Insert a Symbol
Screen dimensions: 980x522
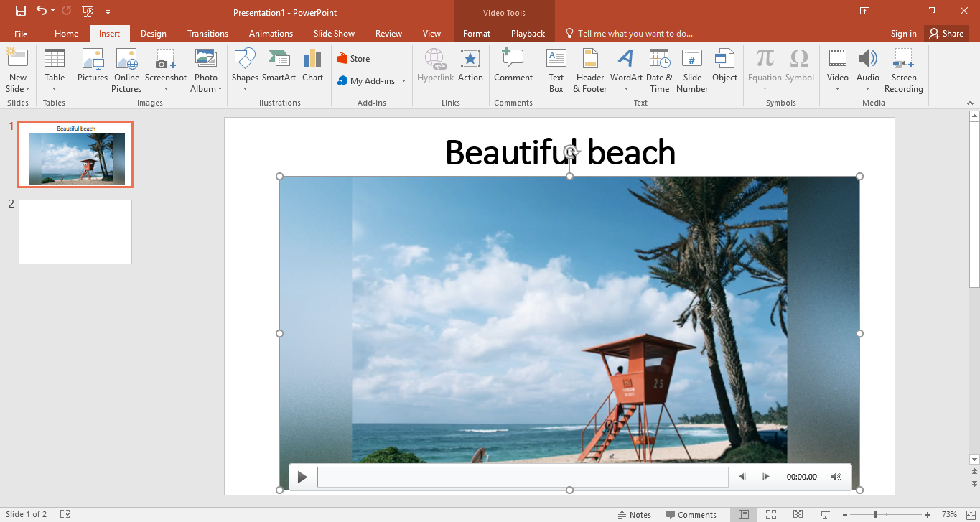[798, 70]
